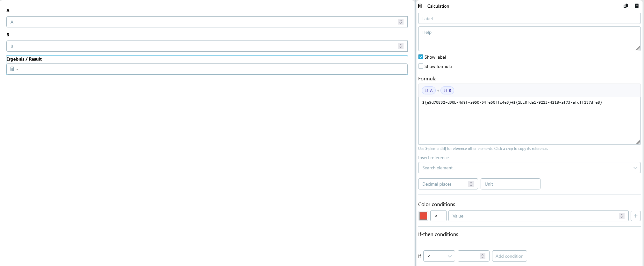Screen dimensions: 644x266
Task: Click the 'Formula' section heading
Action: (427, 78)
